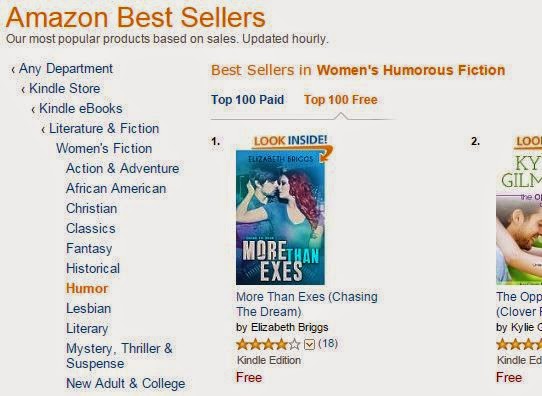
Task: Click the Look Inside badge on More Than Exes
Action: click(x=291, y=141)
